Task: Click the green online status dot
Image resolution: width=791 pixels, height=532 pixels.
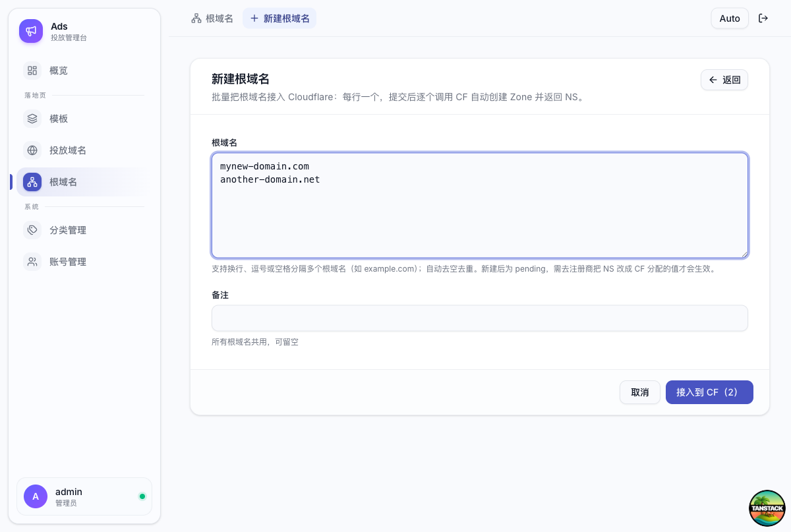Action: pyautogui.click(x=142, y=496)
